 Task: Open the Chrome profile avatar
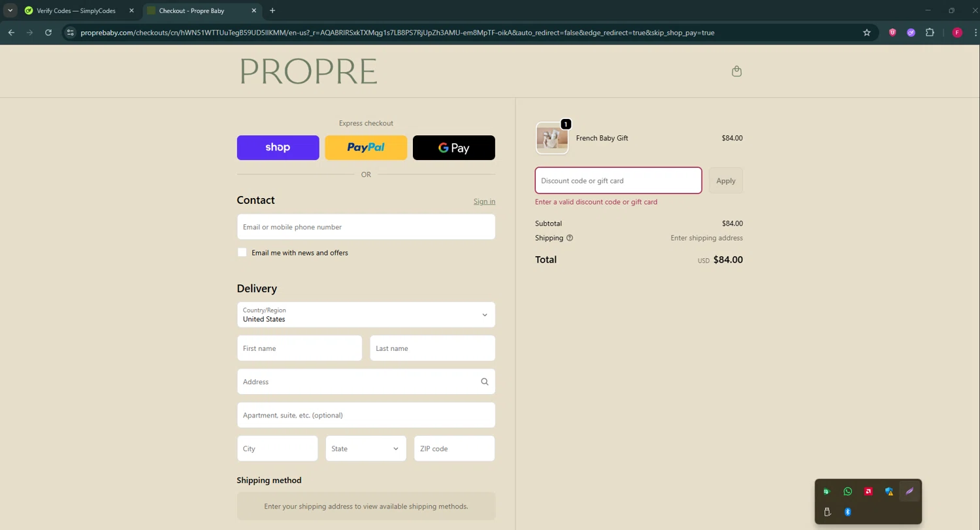click(x=957, y=32)
